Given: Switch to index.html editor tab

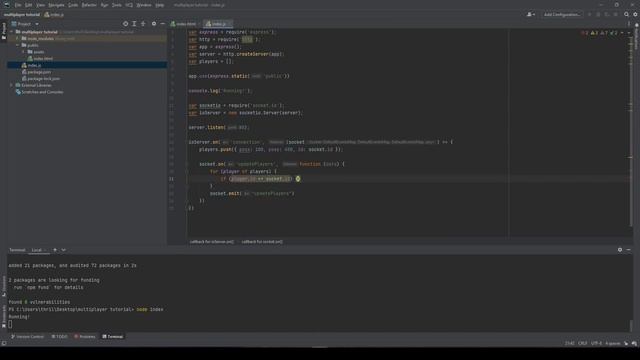Looking at the screenshot, I should click(184, 24).
